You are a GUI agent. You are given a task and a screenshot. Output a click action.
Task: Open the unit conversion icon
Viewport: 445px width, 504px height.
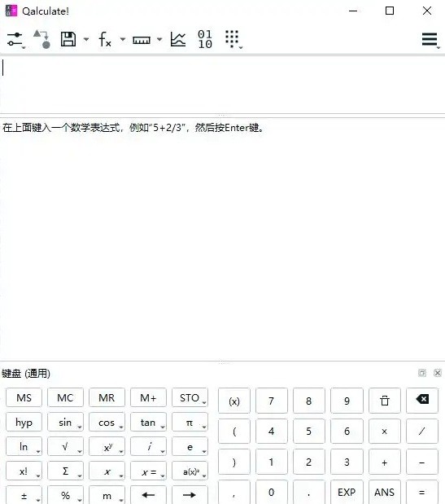coord(42,39)
